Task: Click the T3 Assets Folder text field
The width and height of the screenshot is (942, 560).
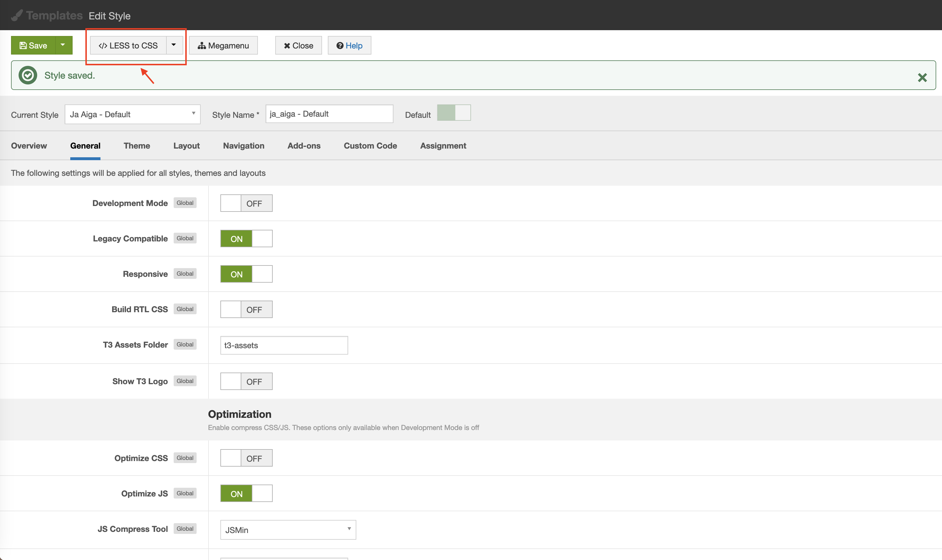Action: [284, 345]
